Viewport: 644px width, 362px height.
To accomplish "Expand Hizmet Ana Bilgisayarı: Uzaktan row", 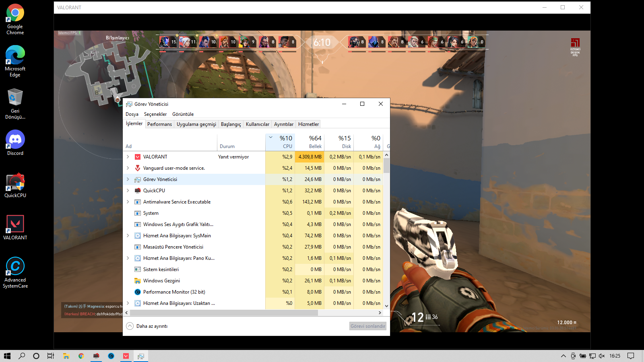I will pos(128,303).
